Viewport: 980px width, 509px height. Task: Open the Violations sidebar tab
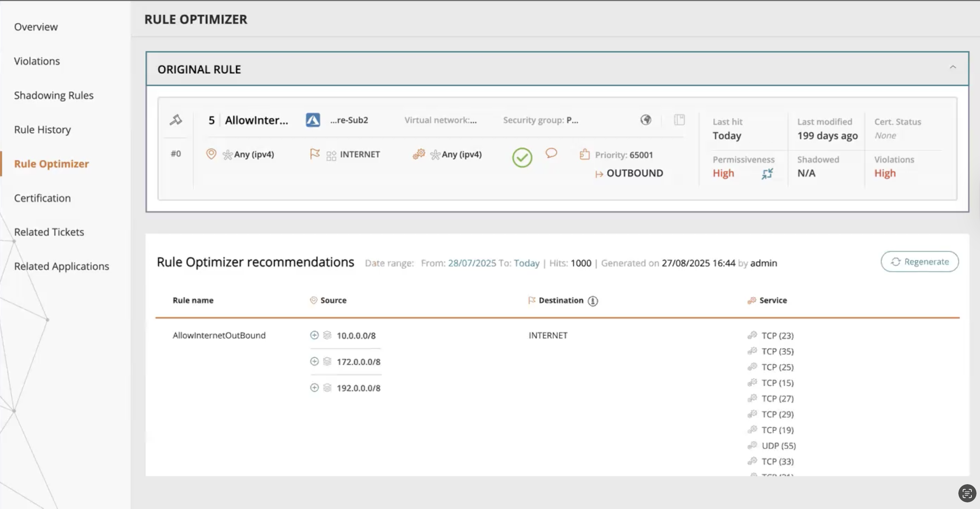(x=37, y=61)
